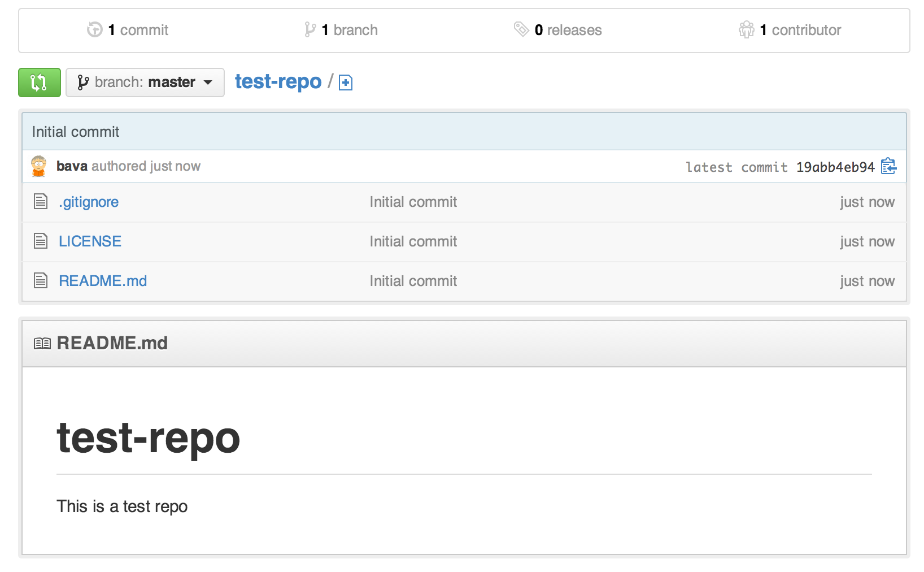
Task: Open the LICENSE file
Action: 90,242
